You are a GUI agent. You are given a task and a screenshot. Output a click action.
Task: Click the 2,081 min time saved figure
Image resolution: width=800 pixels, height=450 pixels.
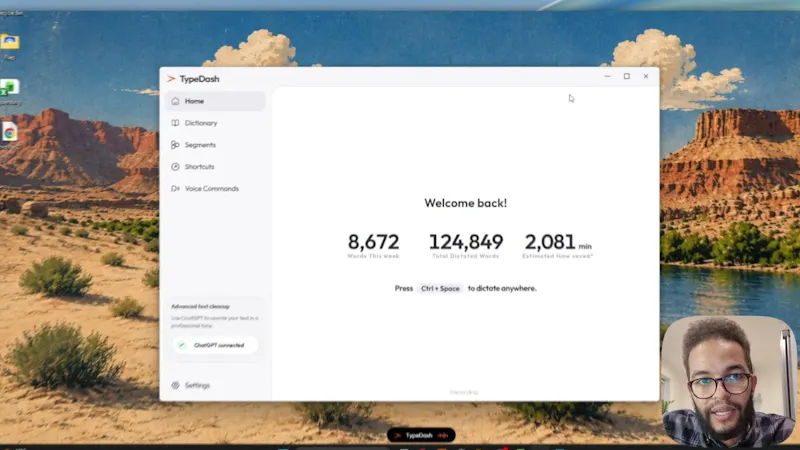(x=558, y=242)
